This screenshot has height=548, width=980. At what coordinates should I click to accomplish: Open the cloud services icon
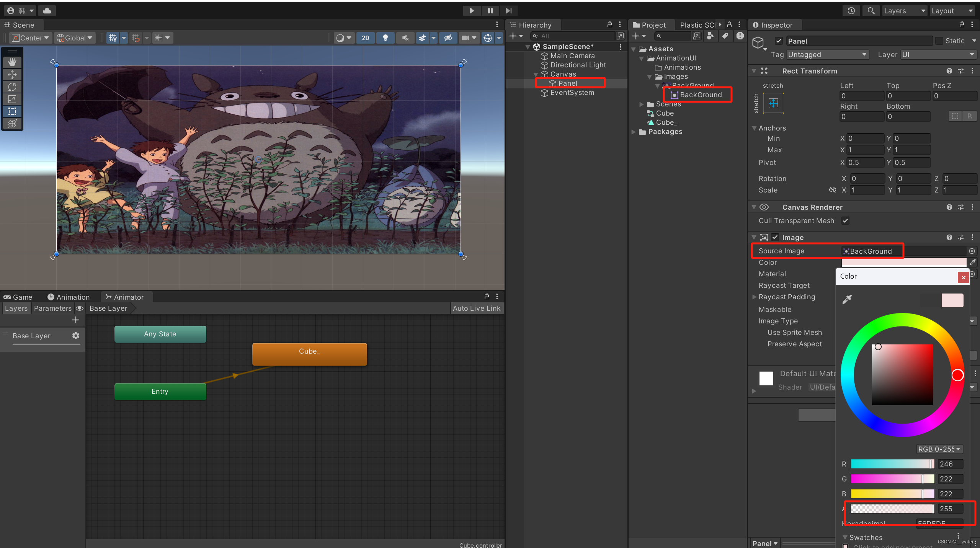click(x=47, y=11)
